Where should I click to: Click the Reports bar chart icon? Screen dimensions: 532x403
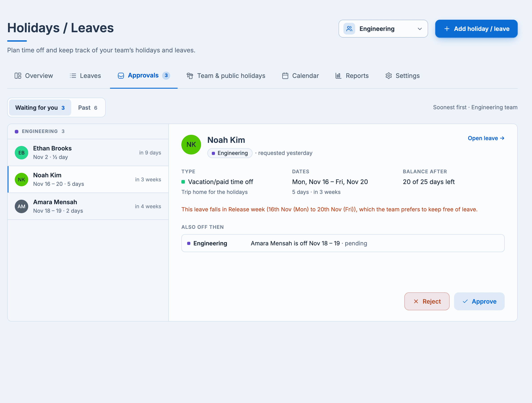pos(338,76)
